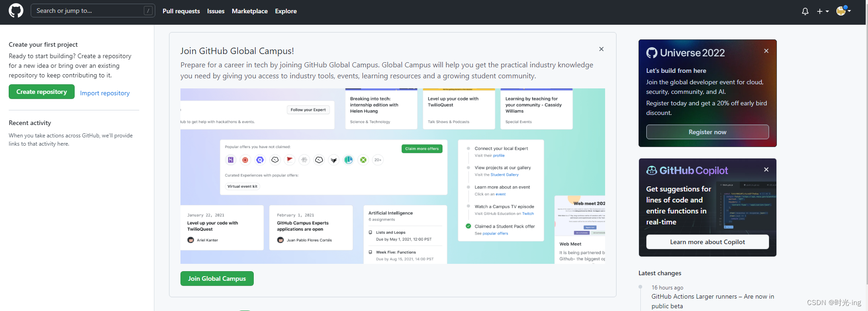The height and width of the screenshot is (311, 868).
Task: Focus the Search or jump to field
Action: tap(93, 11)
